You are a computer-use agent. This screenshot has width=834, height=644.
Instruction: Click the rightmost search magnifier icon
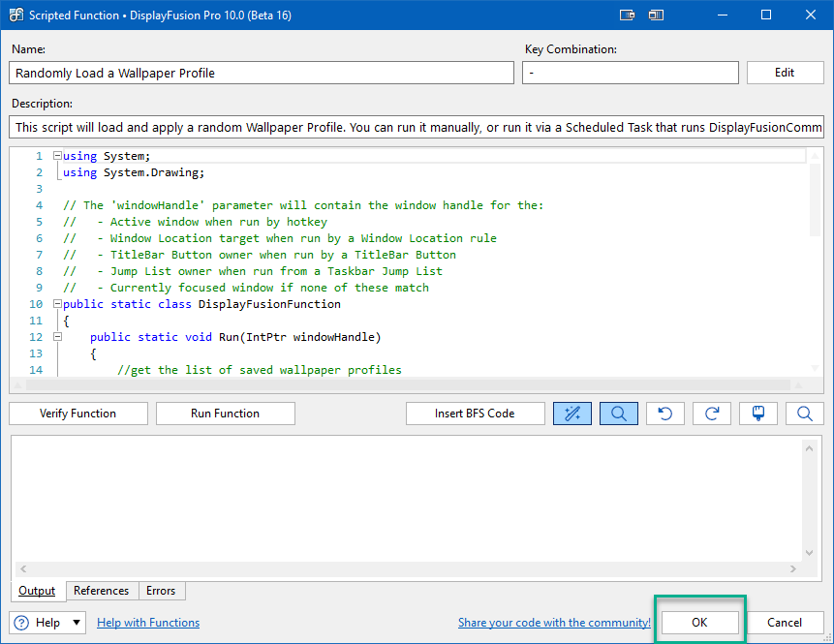tap(804, 414)
